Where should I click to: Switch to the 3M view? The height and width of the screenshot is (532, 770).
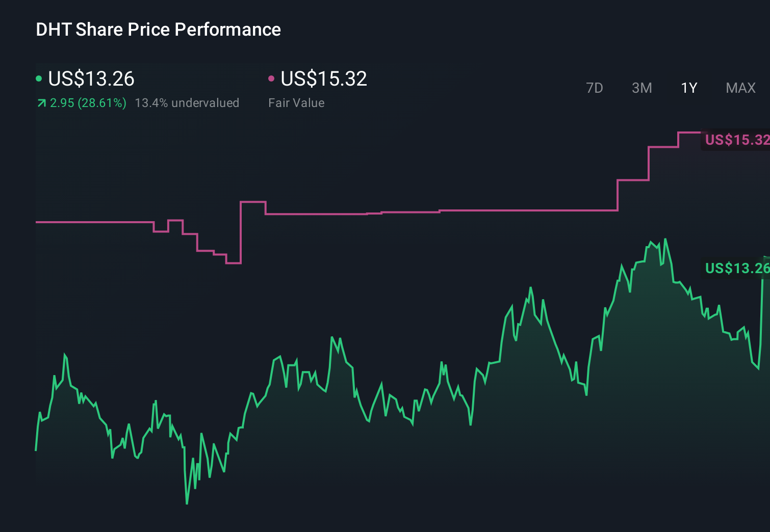coord(641,88)
